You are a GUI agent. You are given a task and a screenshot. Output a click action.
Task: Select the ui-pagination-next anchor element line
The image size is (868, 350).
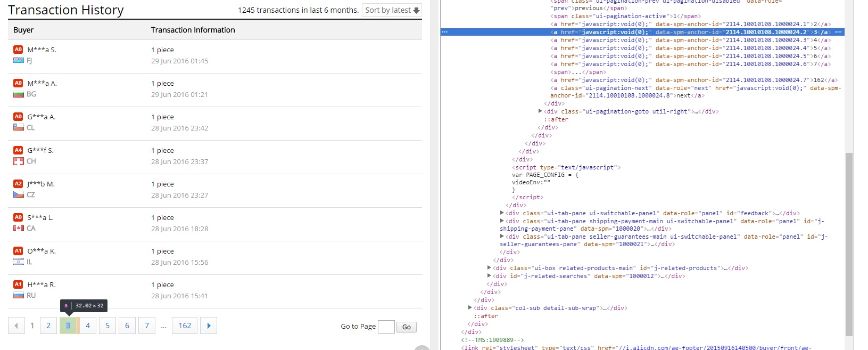point(696,92)
